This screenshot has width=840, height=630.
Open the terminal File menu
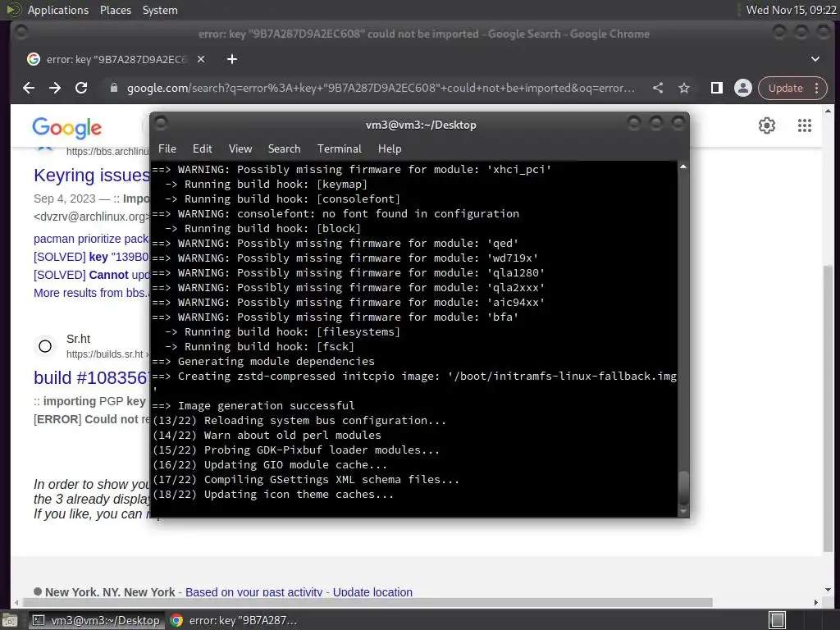(167, 149)
